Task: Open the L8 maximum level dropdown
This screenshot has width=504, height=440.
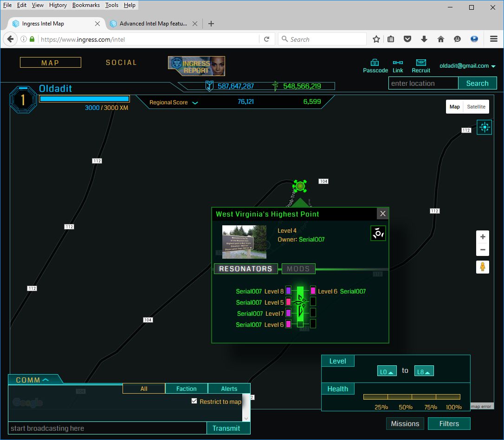Action: coord(424,371)
